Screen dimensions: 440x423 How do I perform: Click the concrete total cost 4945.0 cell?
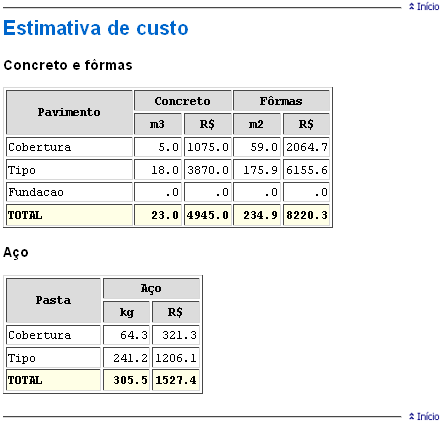(x=207, y=215)
